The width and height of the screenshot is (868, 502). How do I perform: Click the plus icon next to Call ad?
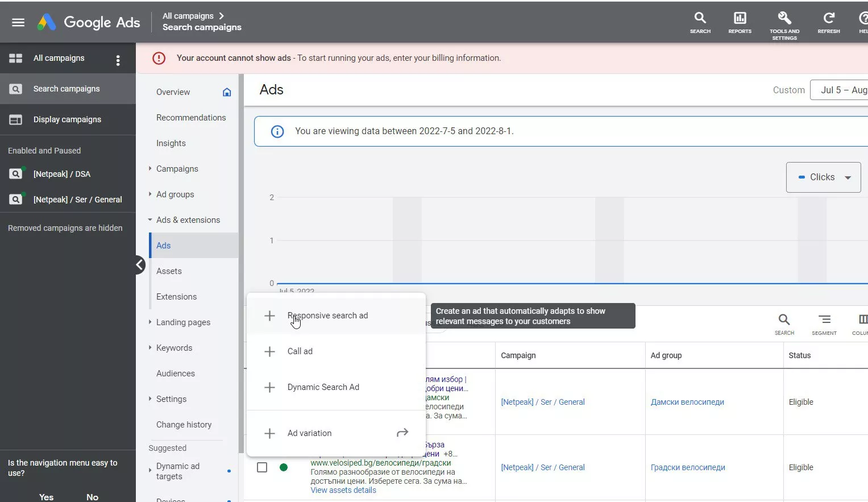pos(270,351)
